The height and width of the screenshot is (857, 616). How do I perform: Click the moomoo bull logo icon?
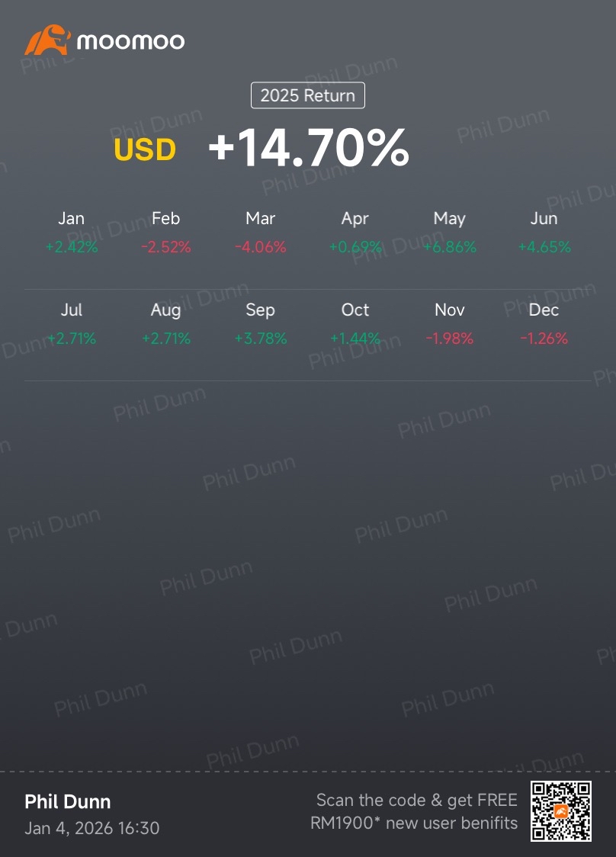coord(47,40)
